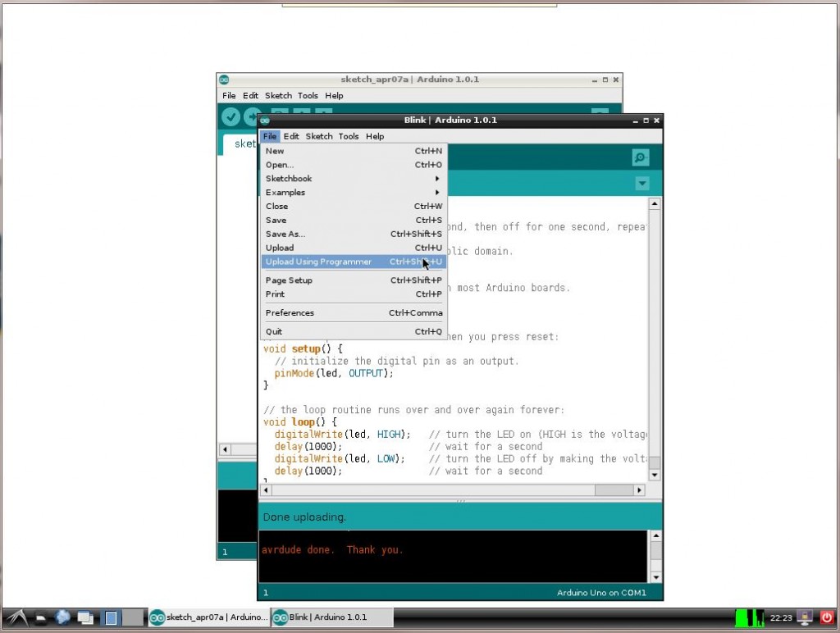The height and width of the screenshot is (633, 840).
Task: Click the editor vertical scrollbar thumb
Action: coord(654,462)
